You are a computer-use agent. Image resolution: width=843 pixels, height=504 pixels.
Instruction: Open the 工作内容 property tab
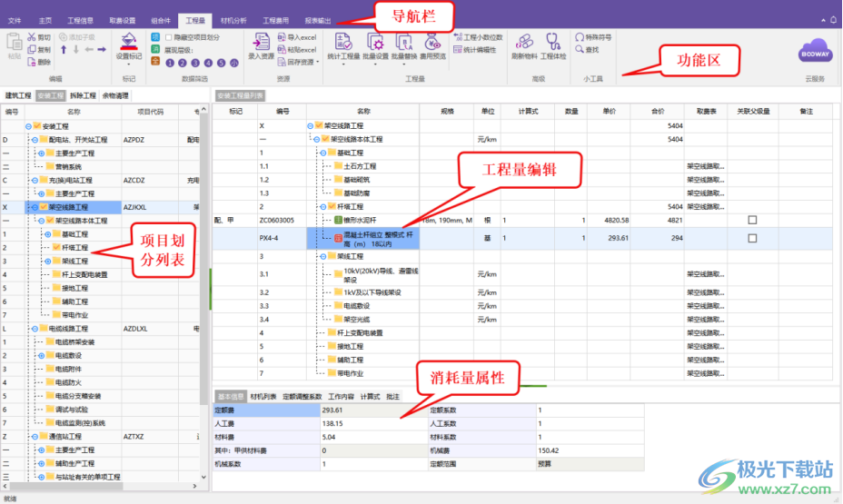coord(341,397)
